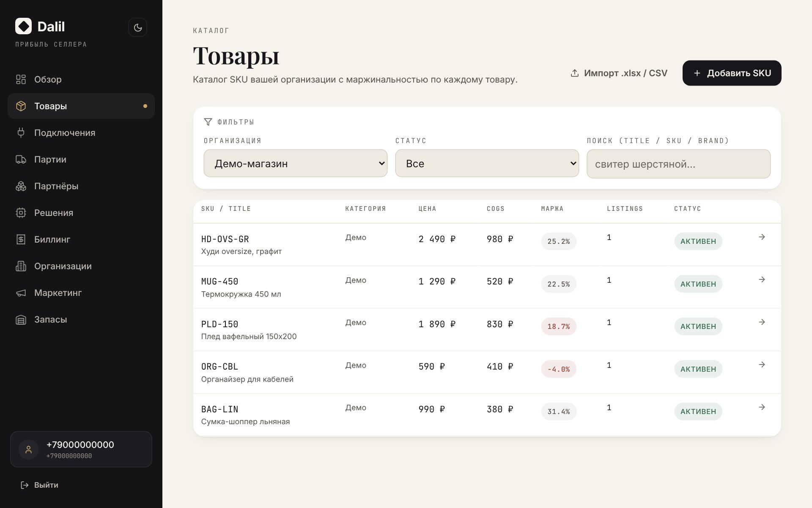The width and height of the screenshot is (812, 508).
Task: Open the BAG-LIN row arrow
Action: (762, 407)
